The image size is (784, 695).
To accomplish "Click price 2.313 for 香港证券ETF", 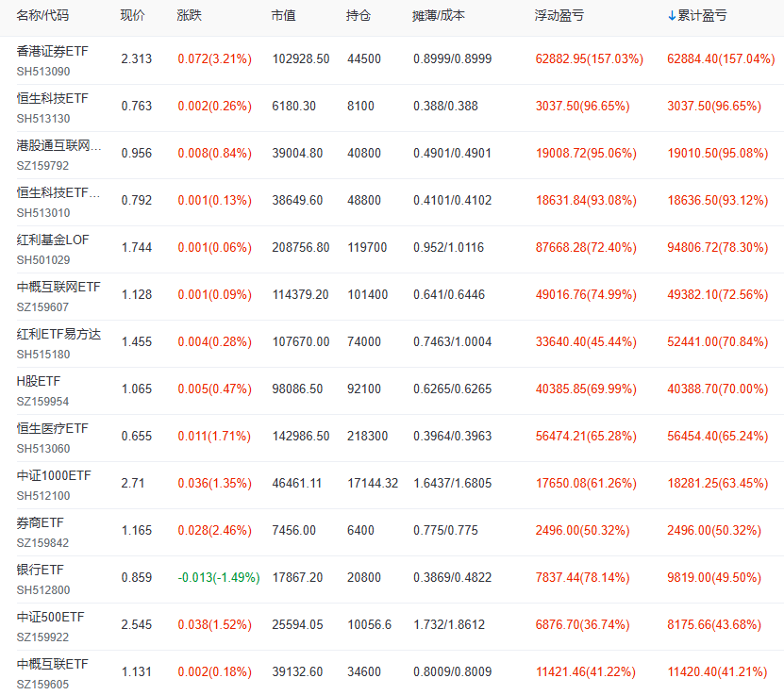I will coord(137,59).
